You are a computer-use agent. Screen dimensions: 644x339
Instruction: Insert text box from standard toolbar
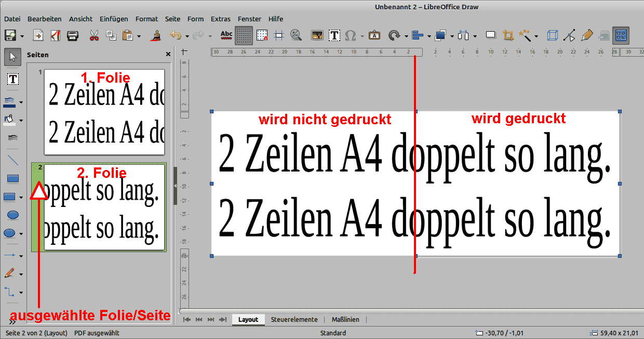334,35
